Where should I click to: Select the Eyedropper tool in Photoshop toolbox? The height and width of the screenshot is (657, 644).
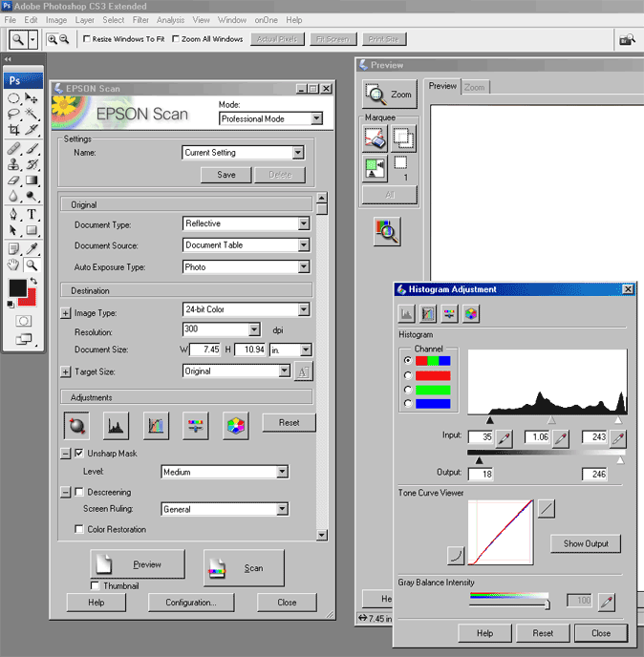coord(31,249)
